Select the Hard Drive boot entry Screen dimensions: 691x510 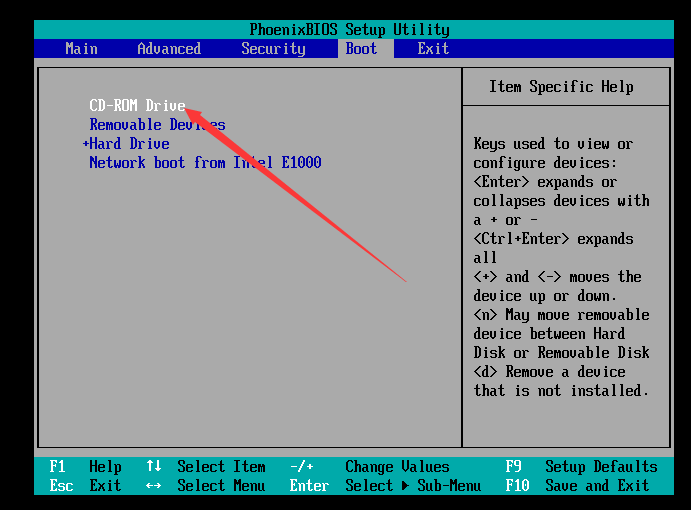[x=130, y=144]
